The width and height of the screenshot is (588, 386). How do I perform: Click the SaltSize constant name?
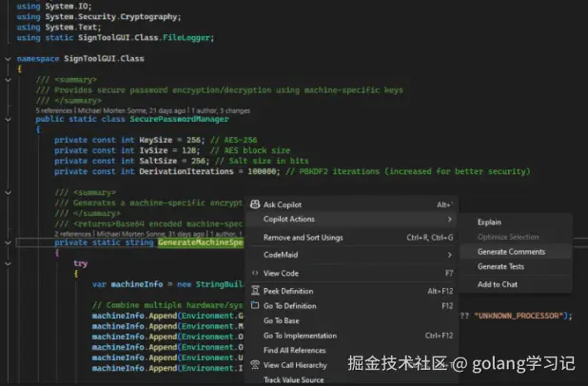coord(158,161)
